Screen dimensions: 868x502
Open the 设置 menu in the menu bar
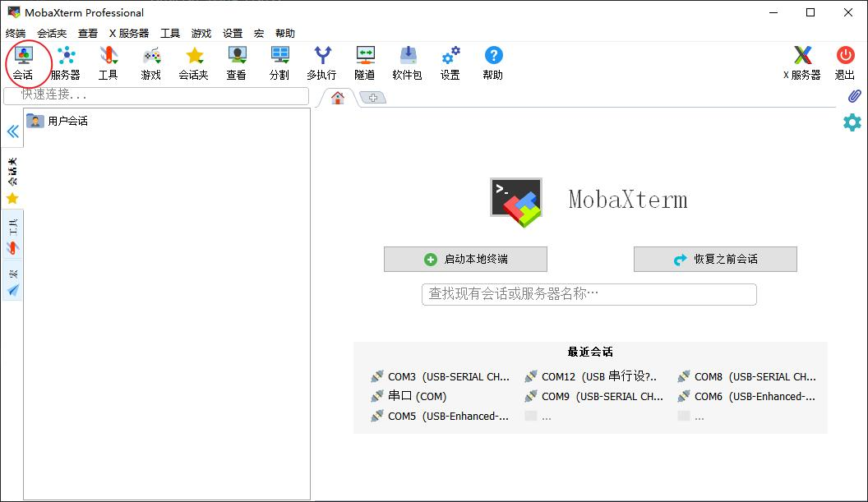point(233,33)
